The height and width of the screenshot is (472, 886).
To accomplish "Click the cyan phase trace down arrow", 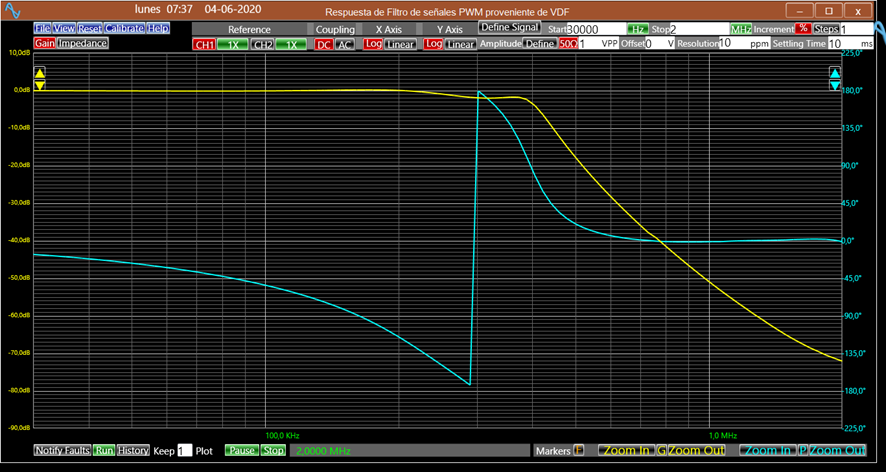I will tap(835, 85).
